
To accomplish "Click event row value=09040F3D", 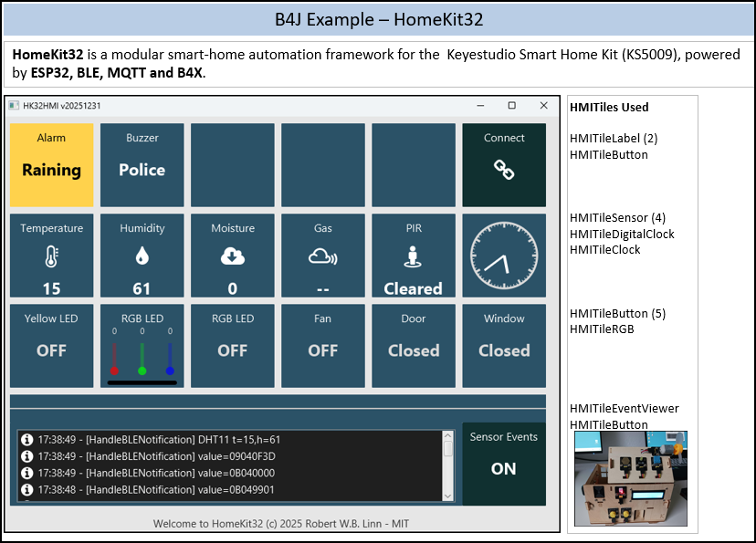I will click(x=229, y=456).
